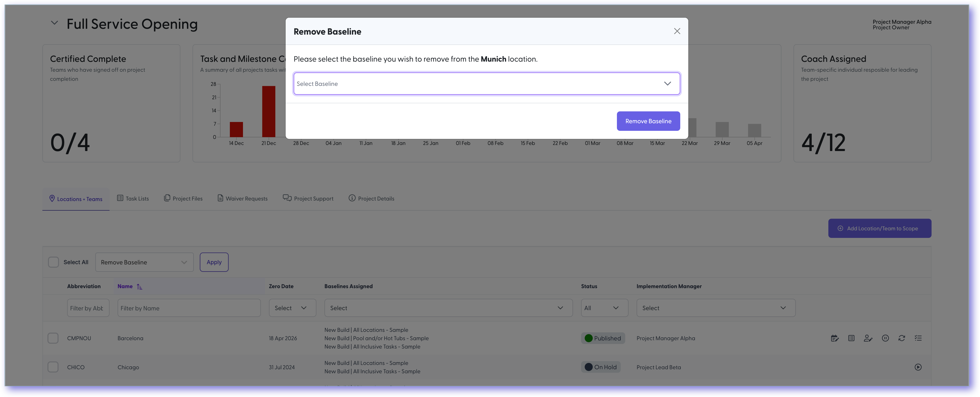This screenshot has width=980, height=397.
Task: Click the Chicago name cell
Action: [x=128, y=367]
